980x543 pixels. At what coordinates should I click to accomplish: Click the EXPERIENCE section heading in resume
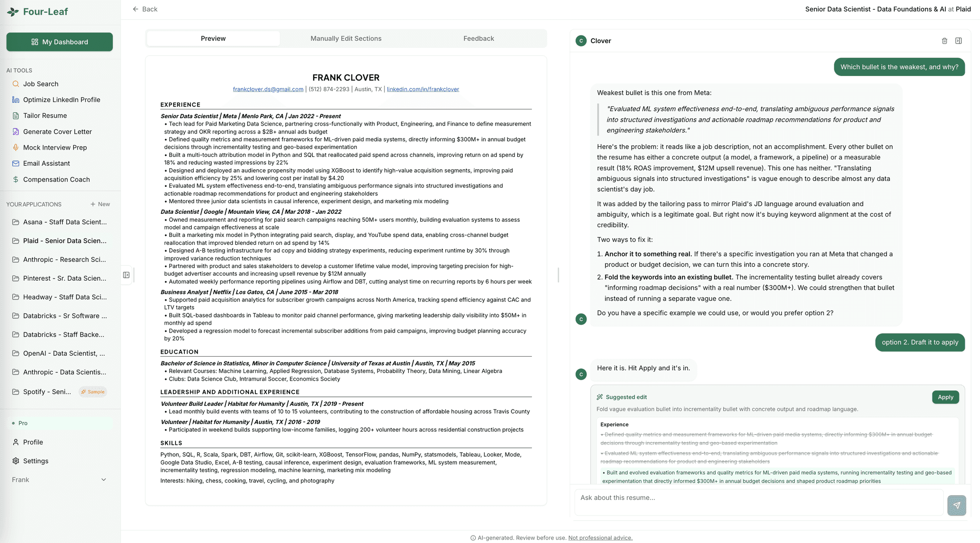[x=180, y=104]
